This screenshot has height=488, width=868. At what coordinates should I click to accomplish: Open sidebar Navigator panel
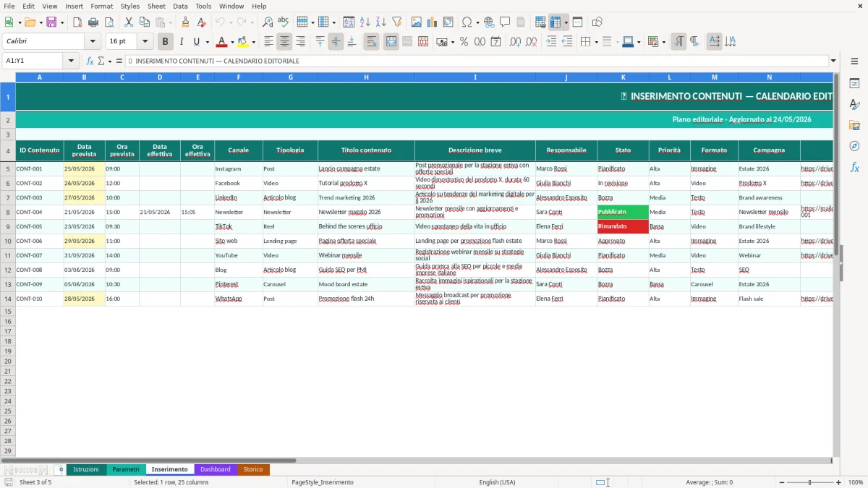coord(854,146)
